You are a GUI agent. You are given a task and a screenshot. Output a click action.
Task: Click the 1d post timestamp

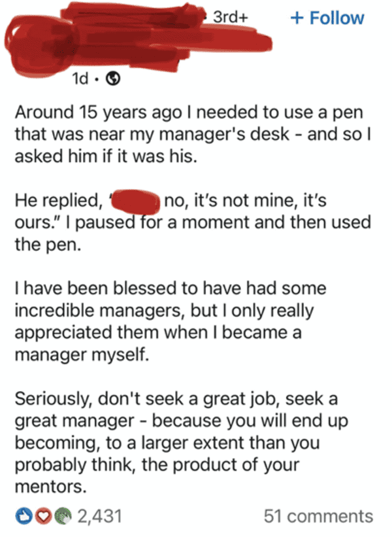(x=80, y=79)
